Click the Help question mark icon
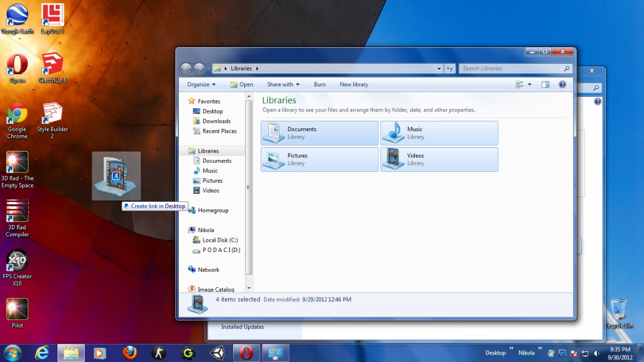 coord(562,84)
